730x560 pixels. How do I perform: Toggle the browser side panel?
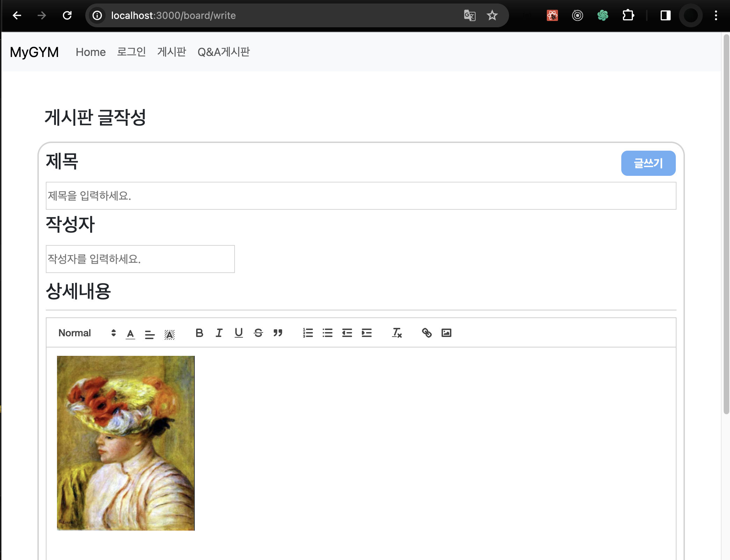coord(665,15)
